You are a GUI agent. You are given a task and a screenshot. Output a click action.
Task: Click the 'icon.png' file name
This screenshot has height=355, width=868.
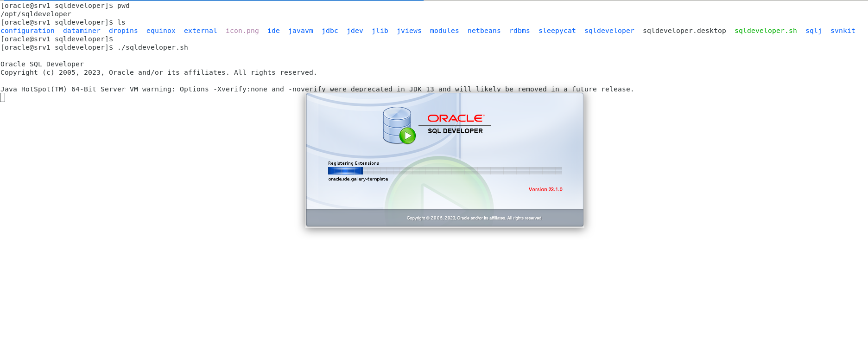tap(242, 31)
